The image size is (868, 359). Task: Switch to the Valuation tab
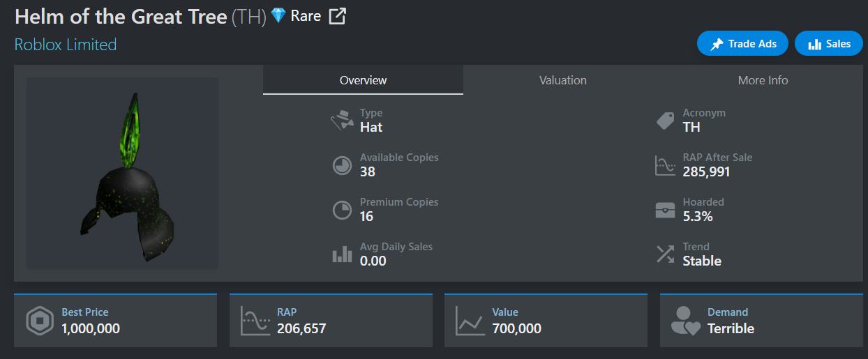click(x=563, y=80)
